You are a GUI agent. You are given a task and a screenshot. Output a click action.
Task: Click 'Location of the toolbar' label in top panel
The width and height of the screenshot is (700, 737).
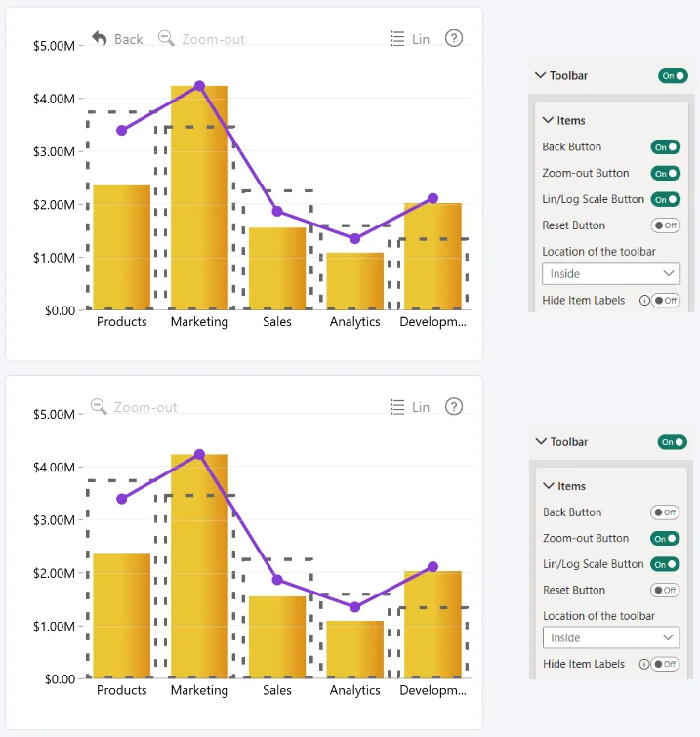598,252
